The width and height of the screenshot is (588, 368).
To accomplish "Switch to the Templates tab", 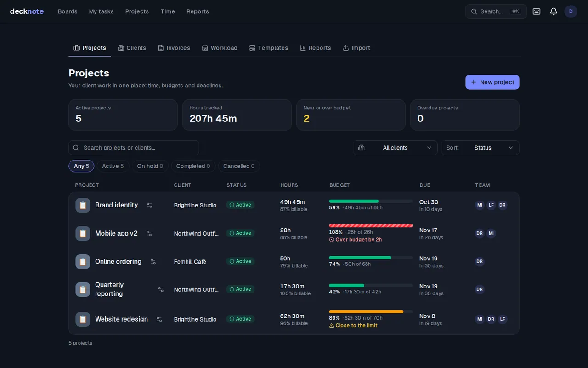I will [269, 48].
